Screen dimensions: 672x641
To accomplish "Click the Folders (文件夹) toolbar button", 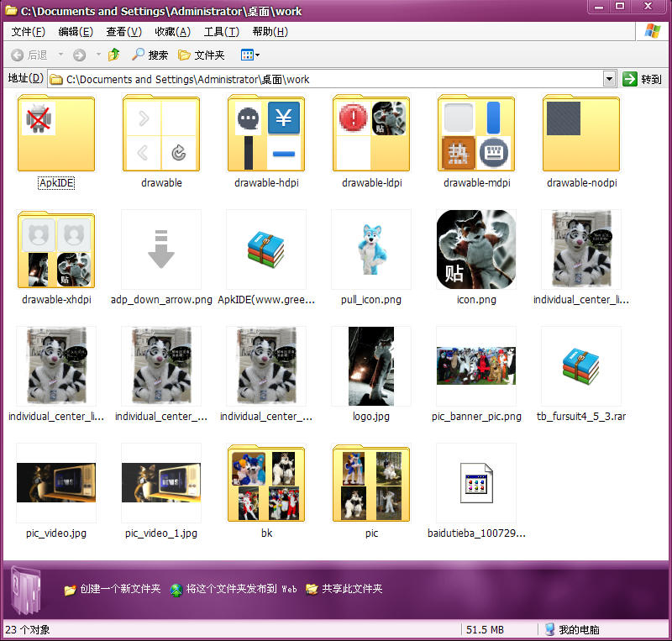I will coord(201,55).
